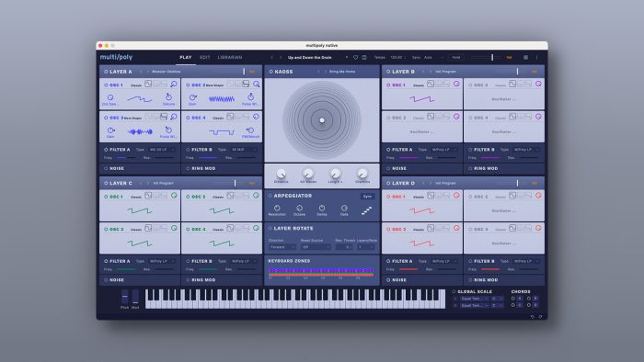Click Layer A OSC 2 magnifier icon
644x362 pixels.
click(x=257, y=84)
